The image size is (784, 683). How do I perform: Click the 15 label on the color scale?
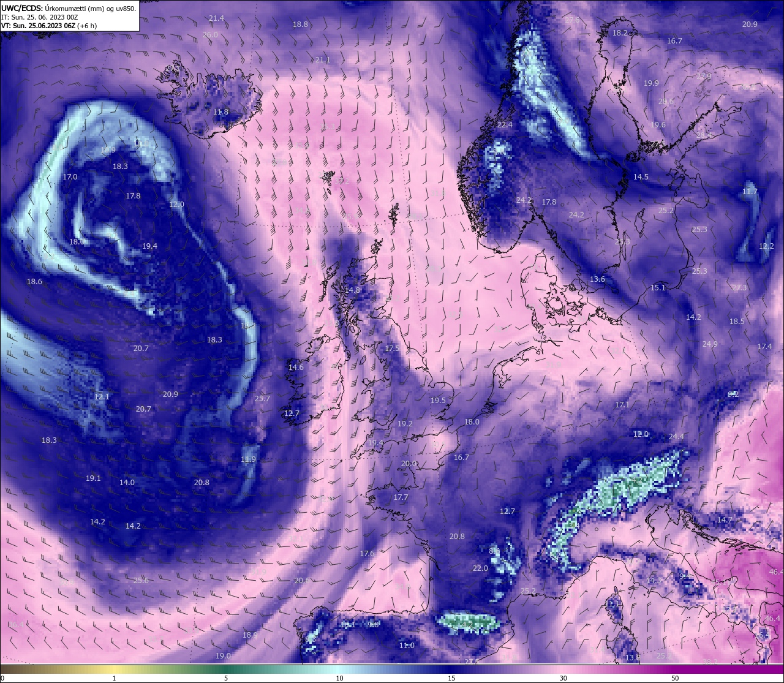pyautogui.click(x=451, y=678)
